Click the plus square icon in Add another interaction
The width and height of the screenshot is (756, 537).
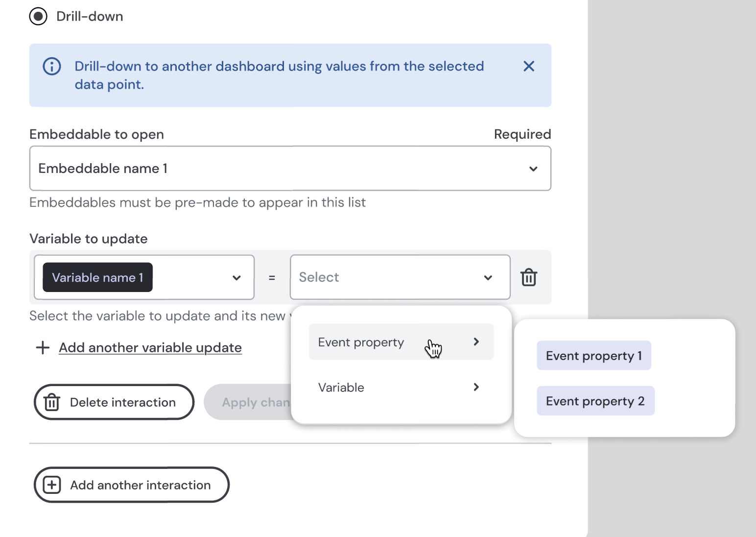[52, 485]
